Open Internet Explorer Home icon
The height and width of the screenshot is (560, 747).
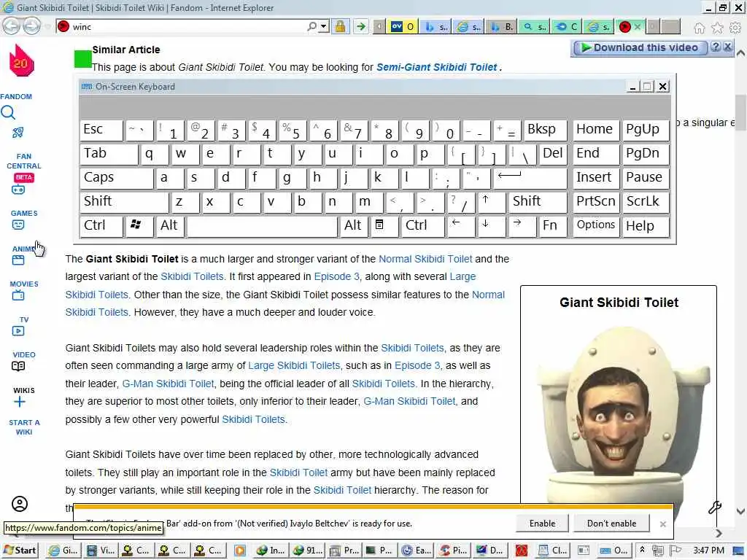(699, 28)
